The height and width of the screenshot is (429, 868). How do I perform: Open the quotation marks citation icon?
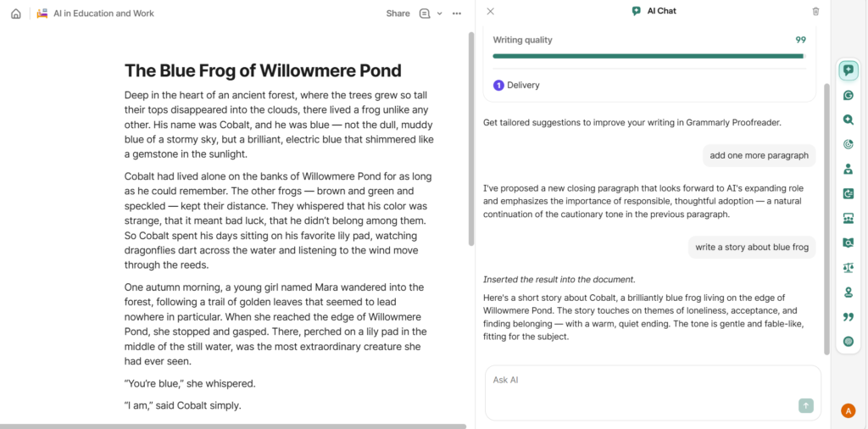click(x=849, y=317)
